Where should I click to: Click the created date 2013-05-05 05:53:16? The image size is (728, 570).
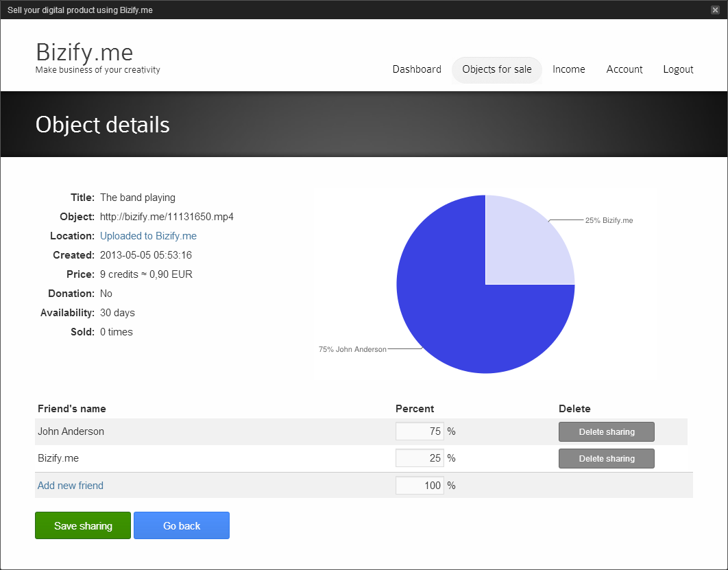(146, 255)
